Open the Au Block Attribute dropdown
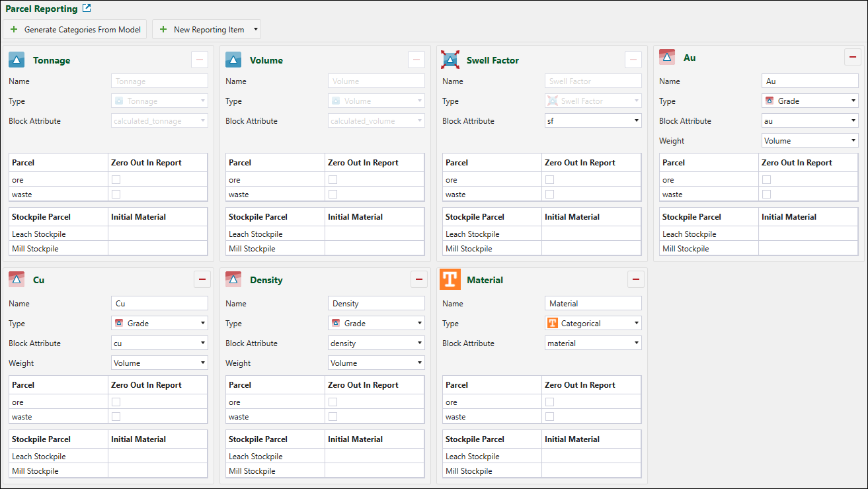Image resolution: width=868 pixels, height=489 pixels. pyautogui.click(x=810, y=120)
